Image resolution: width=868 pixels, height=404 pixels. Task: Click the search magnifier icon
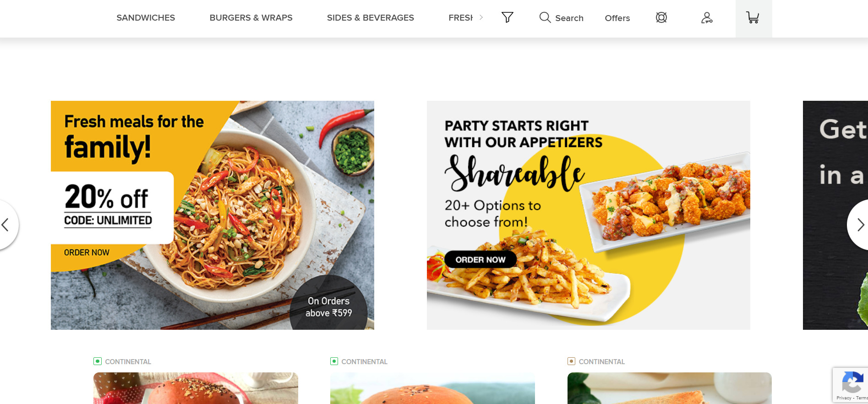545,17
